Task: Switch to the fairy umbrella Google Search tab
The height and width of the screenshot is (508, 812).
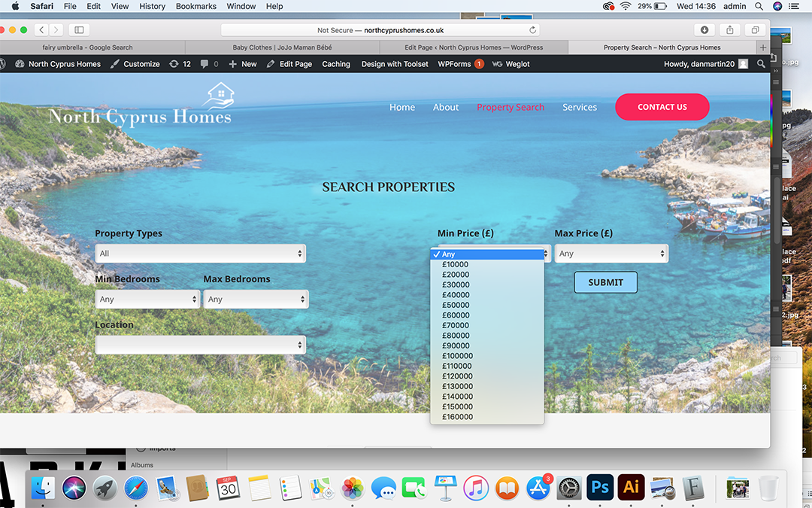Action: 87,47
